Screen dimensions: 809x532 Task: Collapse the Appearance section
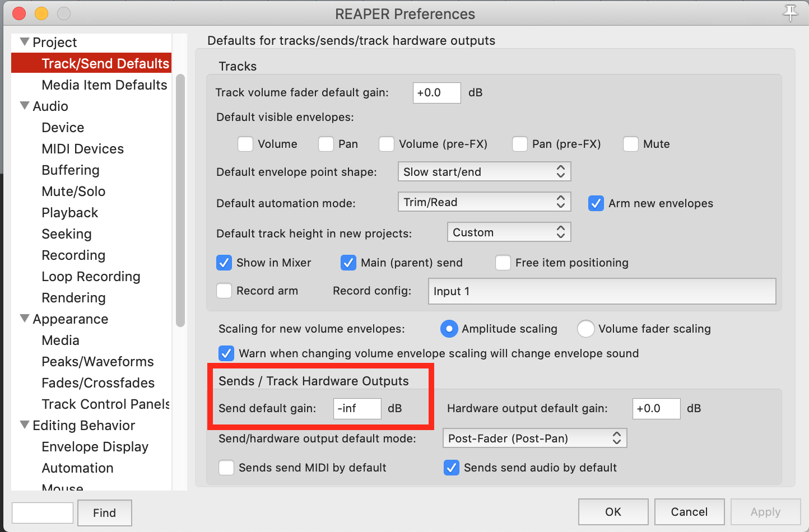tap(25, 319)
